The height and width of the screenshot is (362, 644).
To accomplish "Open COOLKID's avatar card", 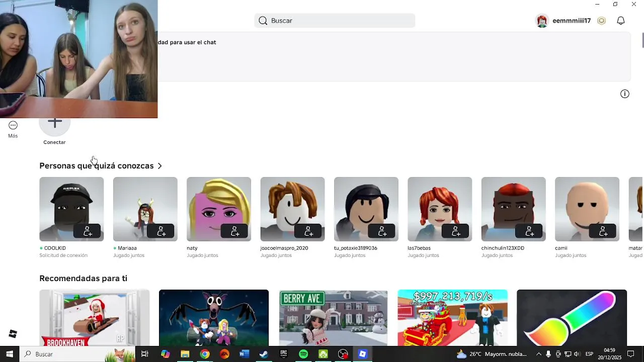I will [71, 209].
